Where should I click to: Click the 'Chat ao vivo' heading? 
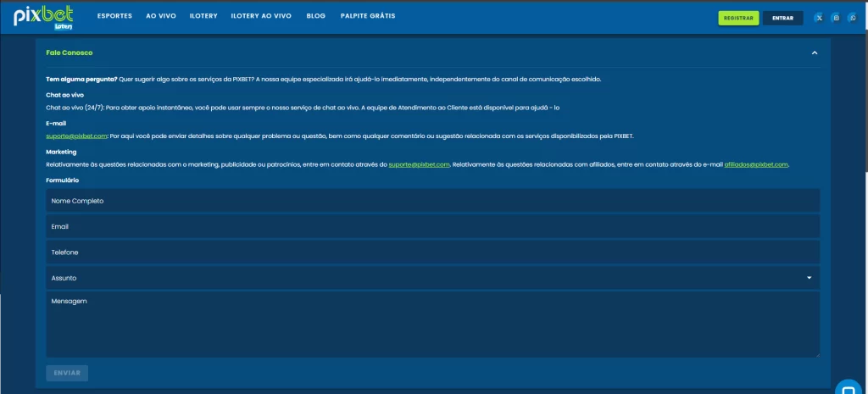(x=64, y=95)
